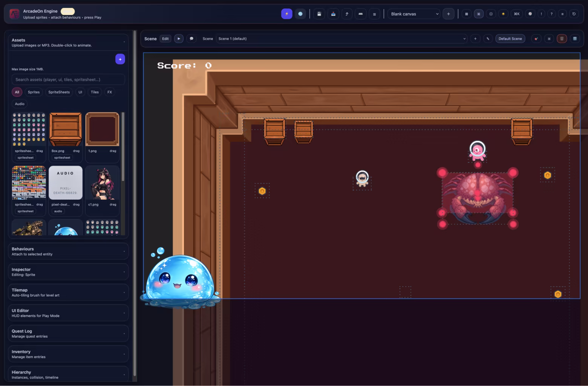Click the globe icon in top toolbar
This screenshot has height=386, width=588.
(300, 14)
